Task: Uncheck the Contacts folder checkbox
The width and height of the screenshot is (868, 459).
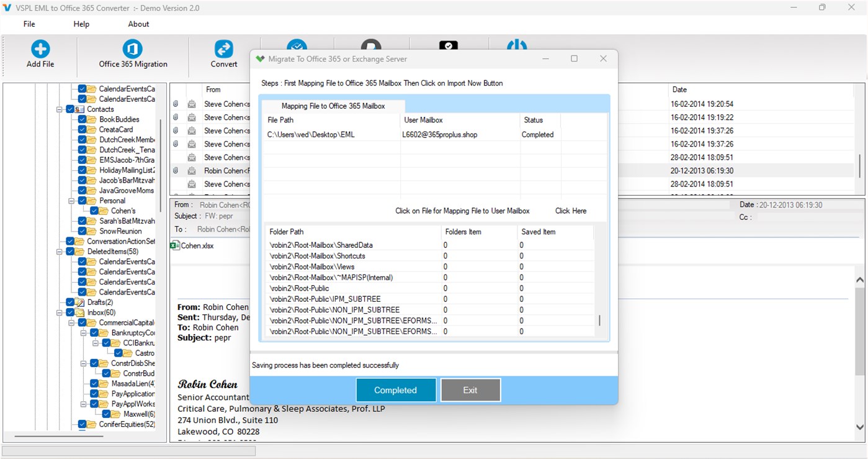Action: (70, 109)
